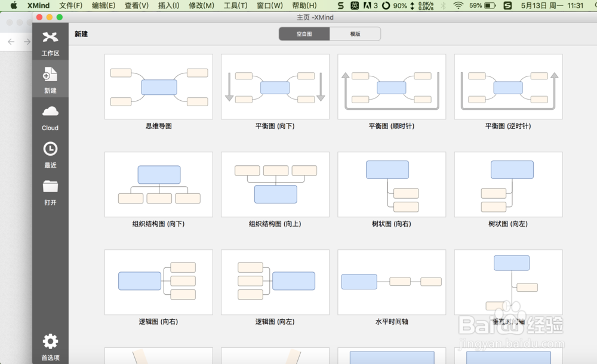Image resolution: width=597 pixels, height=364 pixels.
Task: Open the 工作区 panel in sidebar
Action: pos(50,41)
